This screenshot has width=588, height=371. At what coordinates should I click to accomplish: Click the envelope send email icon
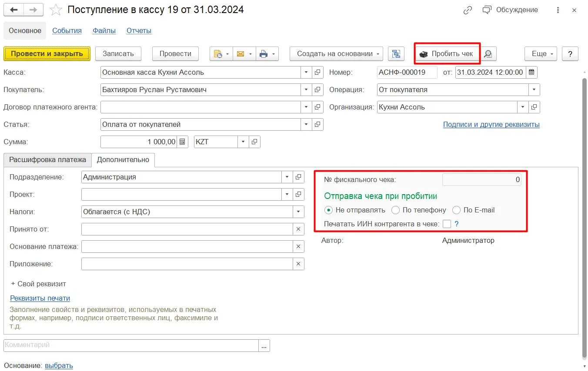tap(241, 54)
